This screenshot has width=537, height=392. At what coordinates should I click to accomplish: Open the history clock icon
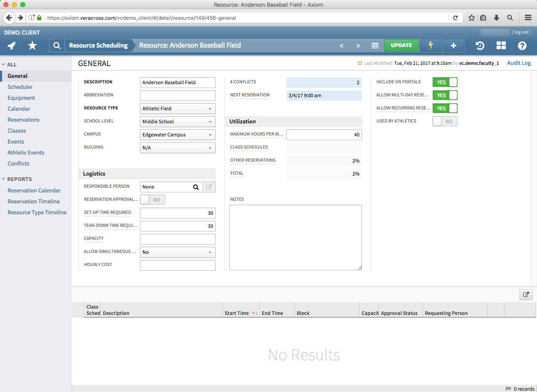[480, 45]
